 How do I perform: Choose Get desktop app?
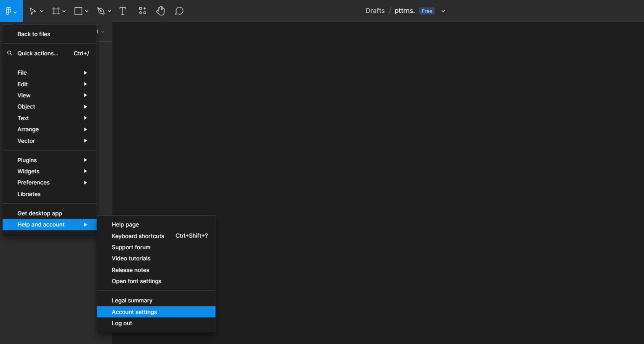(50, 213)
